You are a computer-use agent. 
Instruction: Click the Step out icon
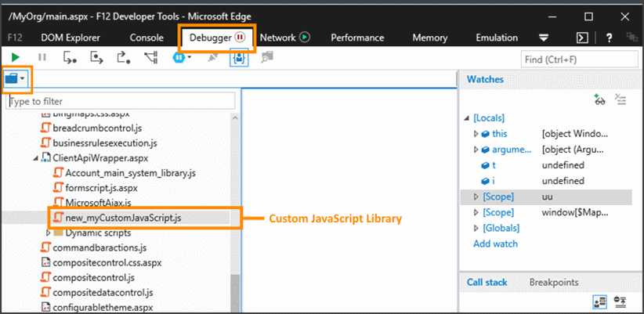(x=123, y=57)
